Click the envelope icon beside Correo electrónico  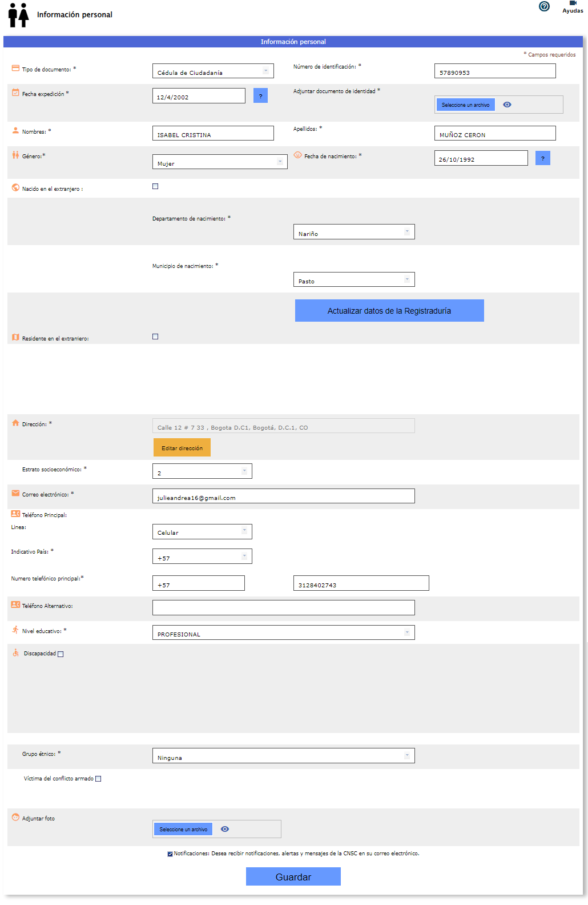click(x=15, y=494)
